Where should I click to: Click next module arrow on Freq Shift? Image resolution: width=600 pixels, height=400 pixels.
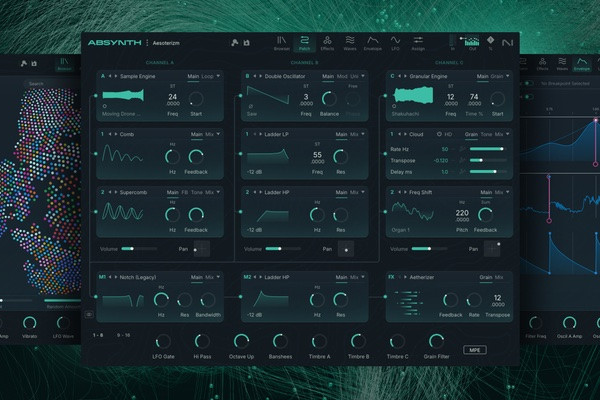(405, 192)
